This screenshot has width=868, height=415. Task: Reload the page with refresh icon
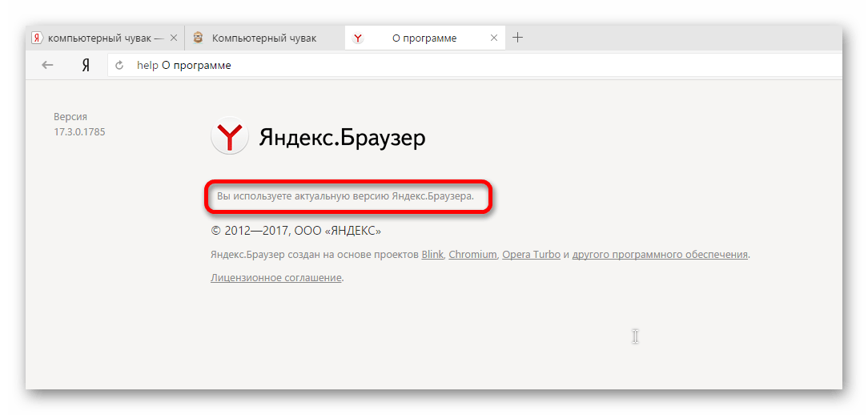click(119, 66)
